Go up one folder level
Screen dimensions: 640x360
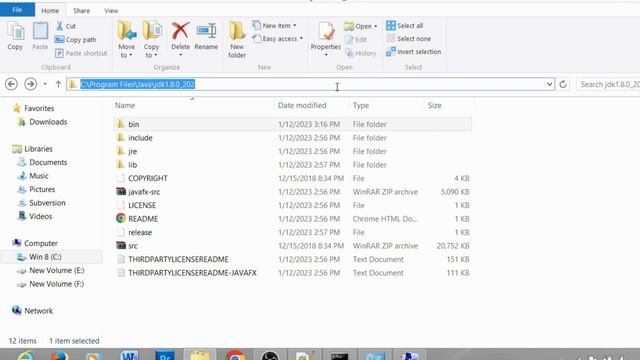tap(58, 84)
